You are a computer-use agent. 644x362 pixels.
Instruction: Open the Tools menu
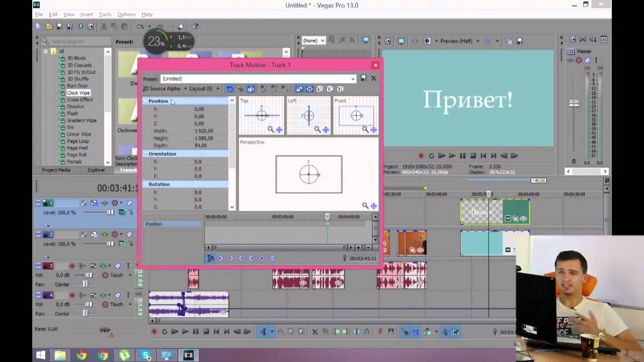tap(105, 15)
